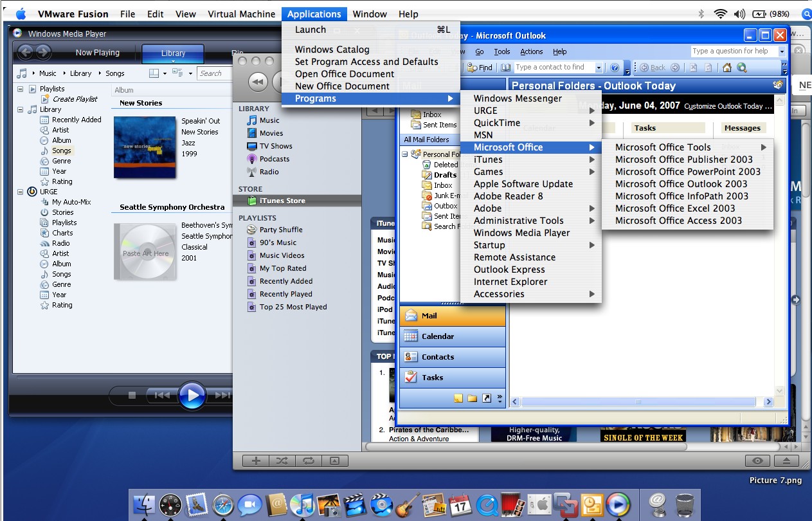Image resolution: width=812 pixels, height=521 pixels.
Task: Open Tasks pane button in Outlook
Action: coord(453,378)
